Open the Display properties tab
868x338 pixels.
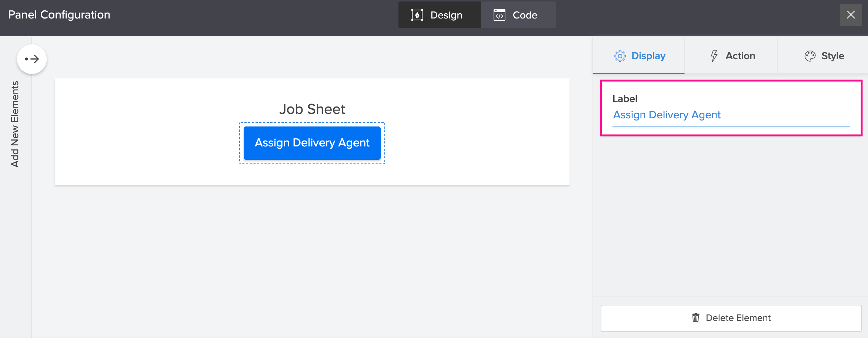click(639, 56)
